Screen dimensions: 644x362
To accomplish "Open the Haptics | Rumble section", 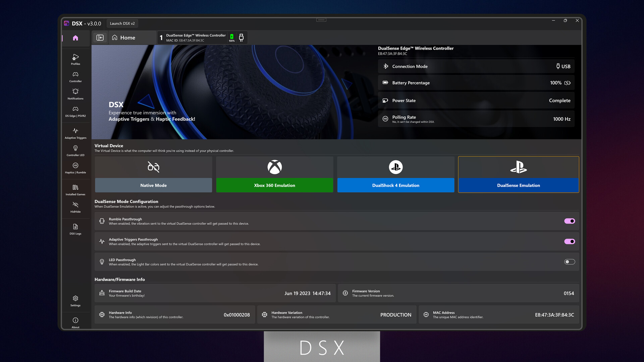I will [x=75, y=168].
